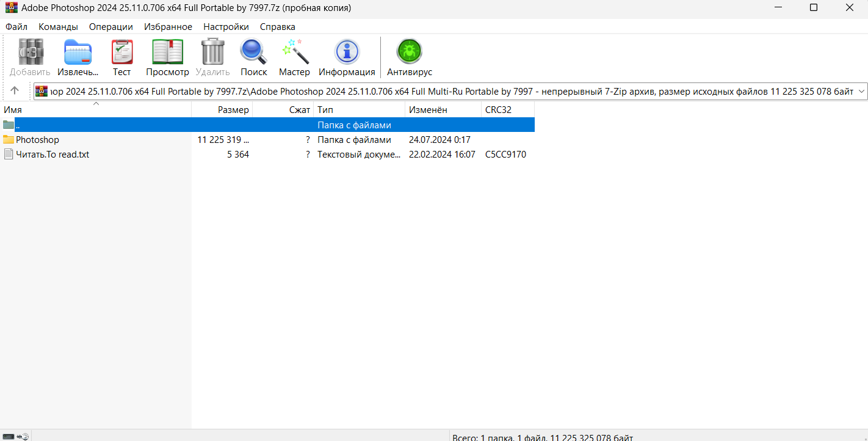Click the Delete (Удалить) trash icon
Screen dimensions: 868x441
[x=212, y=51]
